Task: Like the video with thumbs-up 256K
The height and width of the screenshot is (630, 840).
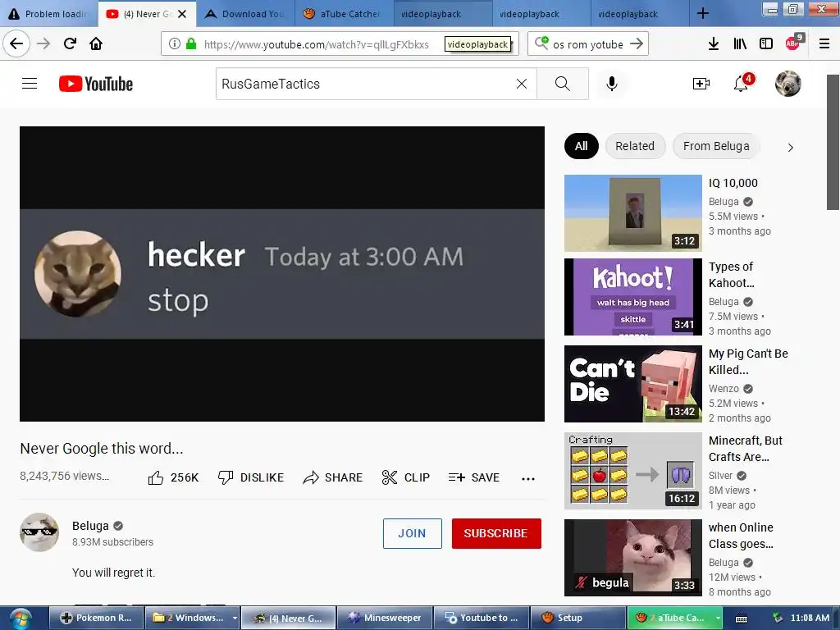Action: pos(173,477)
